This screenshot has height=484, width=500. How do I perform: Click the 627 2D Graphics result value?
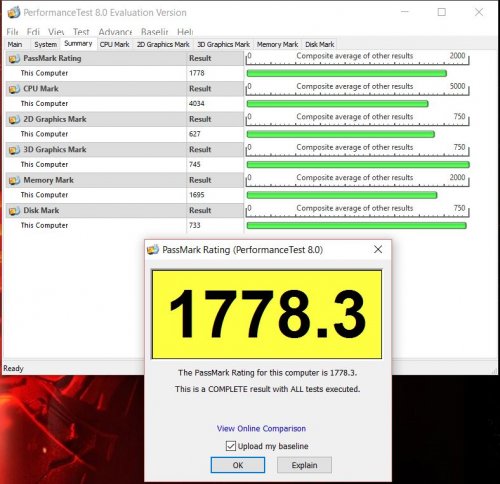pos(195,134)
